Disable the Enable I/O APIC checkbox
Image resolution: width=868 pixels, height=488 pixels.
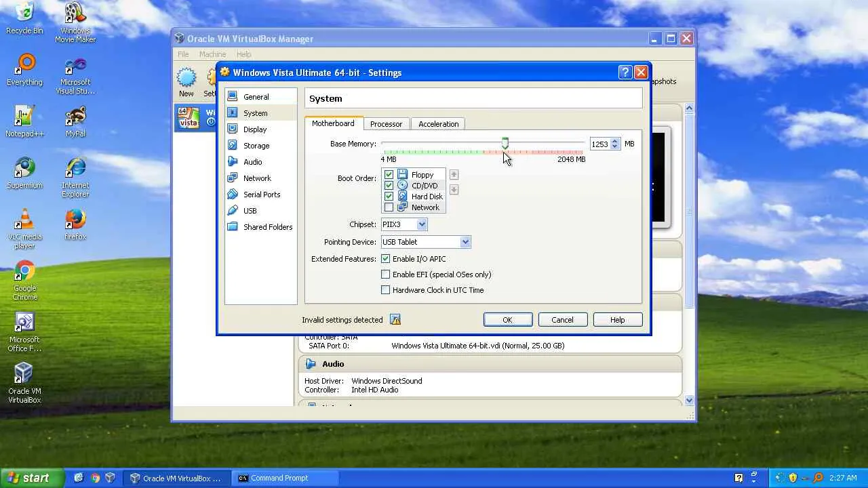386,259
